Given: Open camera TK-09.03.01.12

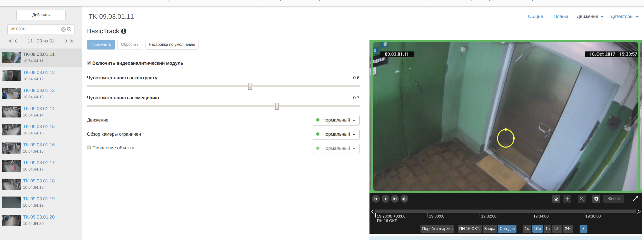Looking at the screenshot, I should point(39,73).
